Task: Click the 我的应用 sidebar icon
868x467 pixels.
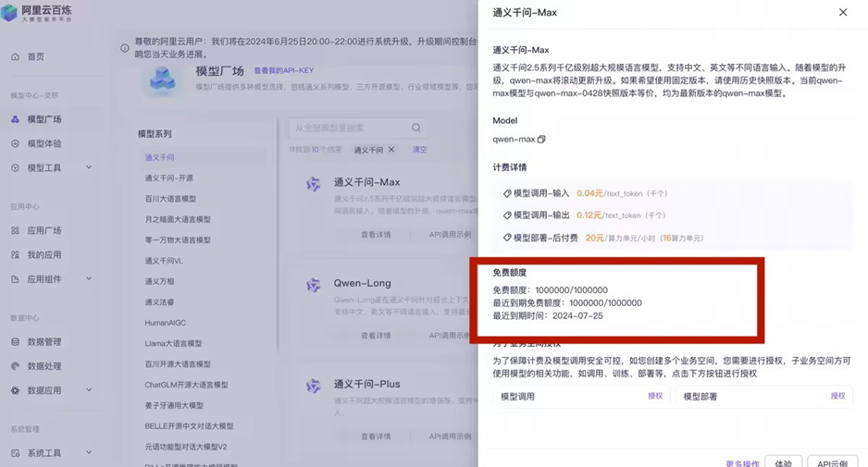Action: coord(15,255)
